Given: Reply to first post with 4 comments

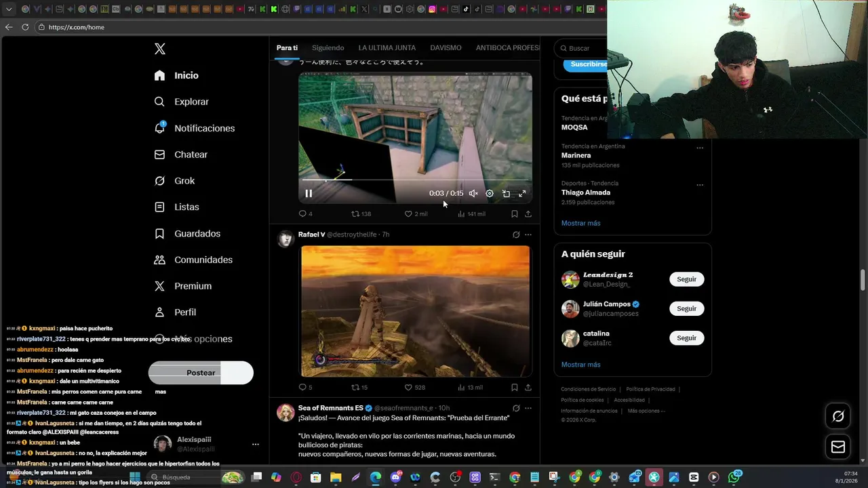Looking at the screenshot, I should 305,213.
